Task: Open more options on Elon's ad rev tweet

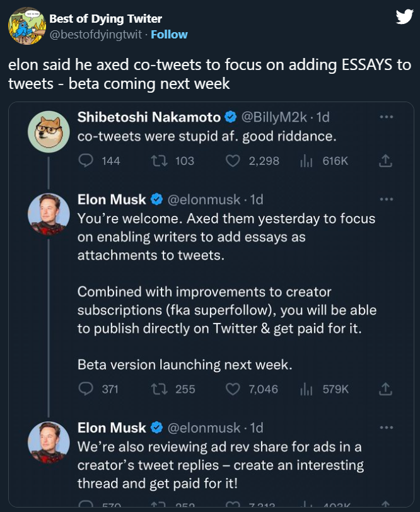Action: click(x=386, y=428)
